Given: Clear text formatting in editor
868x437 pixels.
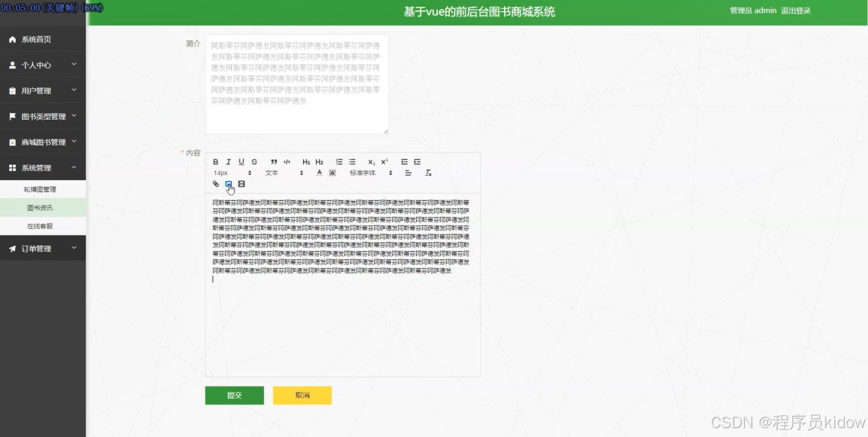Looking at the screenshot, I should (428, 173).
